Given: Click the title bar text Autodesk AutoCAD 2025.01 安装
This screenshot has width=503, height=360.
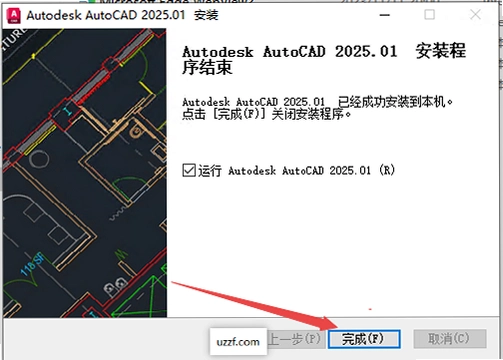Looking at the screenshot, I should point(122,15).
